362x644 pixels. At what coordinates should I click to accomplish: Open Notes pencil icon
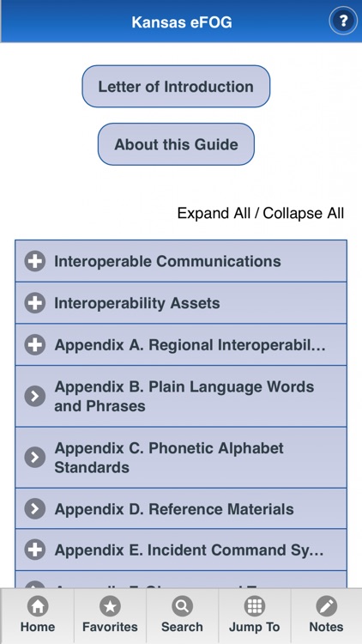(327, 606)
